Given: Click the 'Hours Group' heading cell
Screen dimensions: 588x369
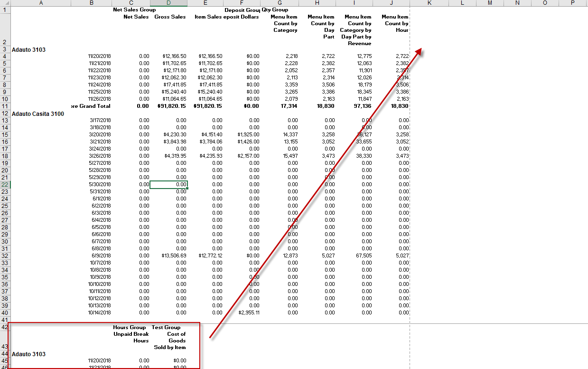Looking at the screenshot, I should point(130,327).
